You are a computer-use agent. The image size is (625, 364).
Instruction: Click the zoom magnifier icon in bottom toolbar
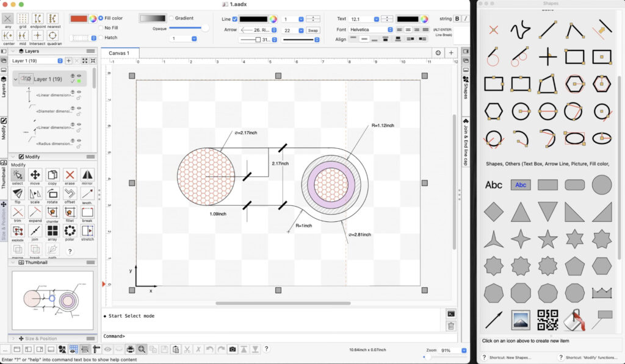(x=142, y=349)
